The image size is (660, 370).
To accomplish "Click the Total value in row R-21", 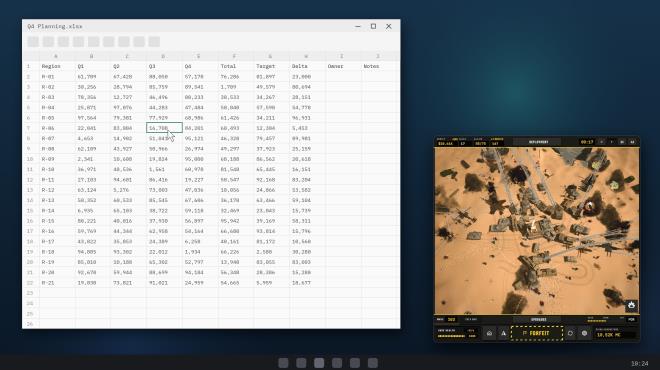I will (236, 283).
